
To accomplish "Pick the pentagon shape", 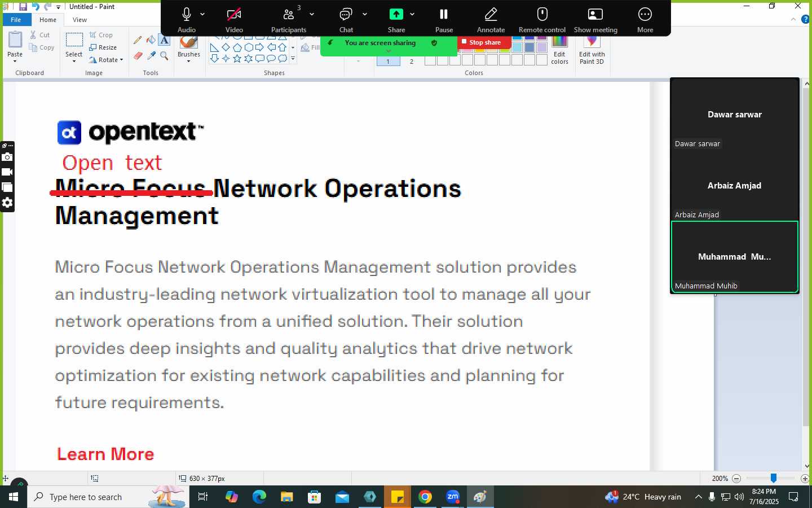I will pyautogui.click(x=237, y=47).
